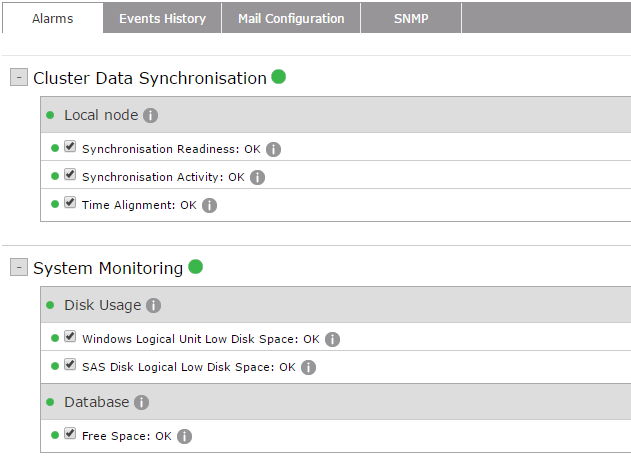The height and width of the screenshot is (457, 631).
Task: Click the Free Space info icon
Action: (x=184, y=436)
